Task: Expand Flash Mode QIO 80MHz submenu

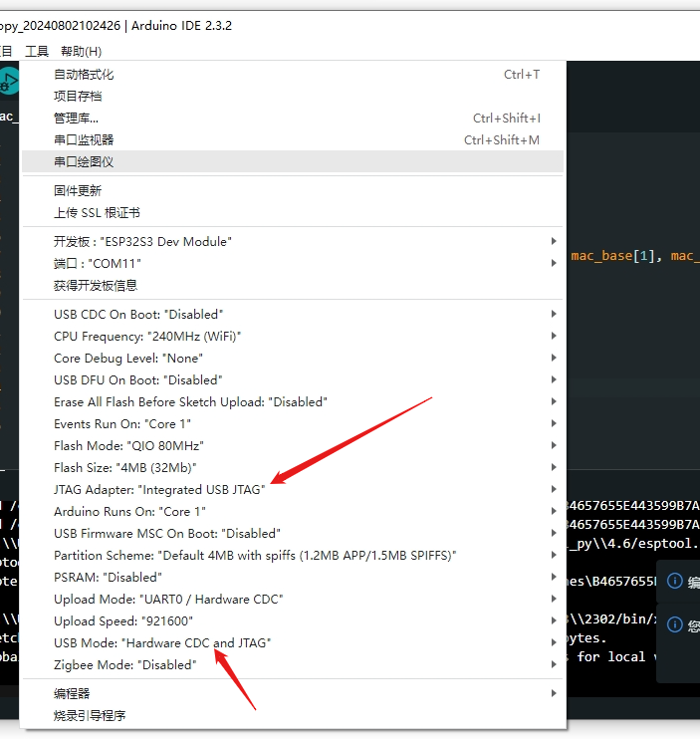Action: click(293, 446)
